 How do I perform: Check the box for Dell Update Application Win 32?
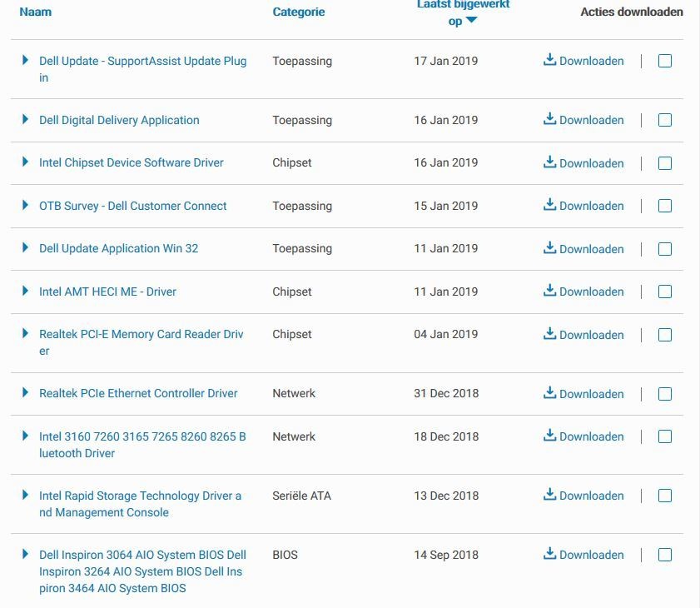(665, 249)
